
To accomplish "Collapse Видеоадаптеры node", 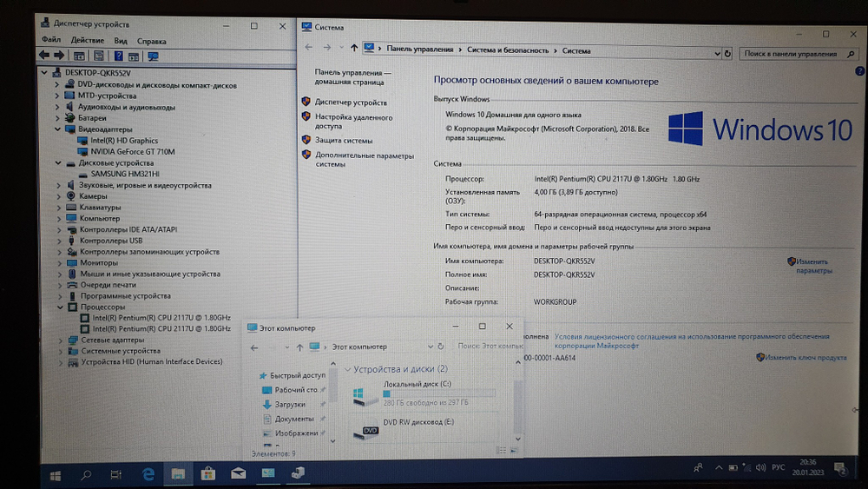I will (x=57, y=129).
